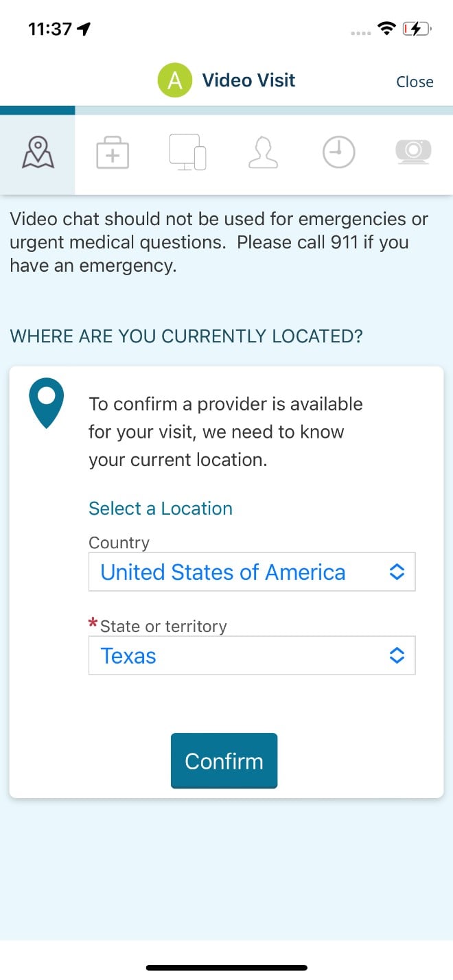453x980 pixels.
Task: Click the State selector chevron control
Action: (x=397, y=655)
